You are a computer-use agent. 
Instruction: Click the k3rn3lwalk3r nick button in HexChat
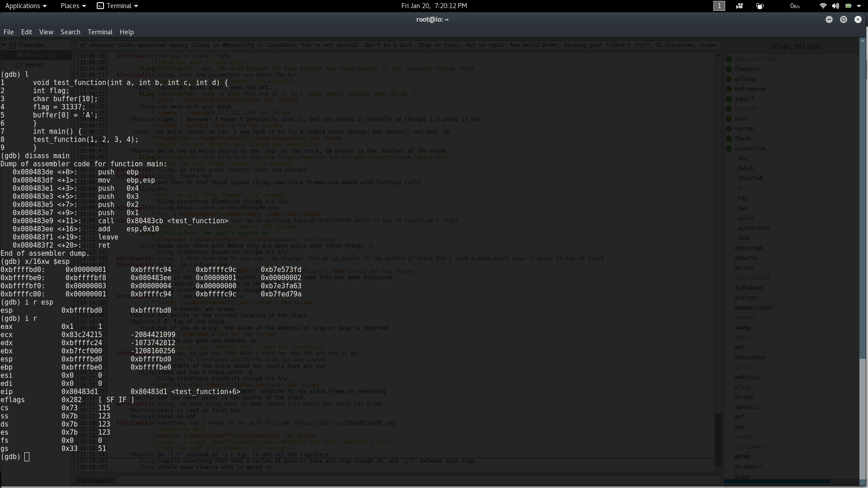pyautogui.click(x=95, y=480)
